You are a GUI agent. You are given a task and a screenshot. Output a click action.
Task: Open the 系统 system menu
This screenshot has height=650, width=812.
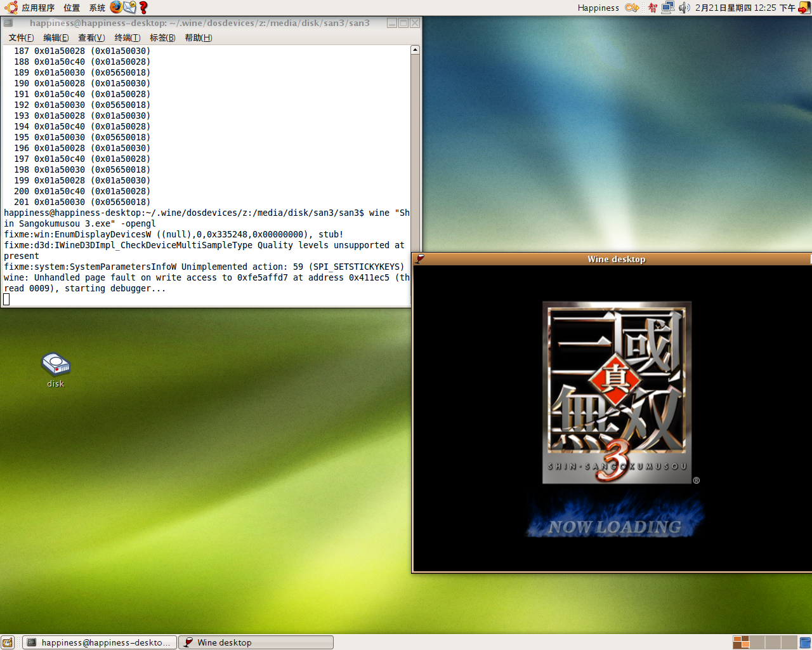tap(97, 8)
